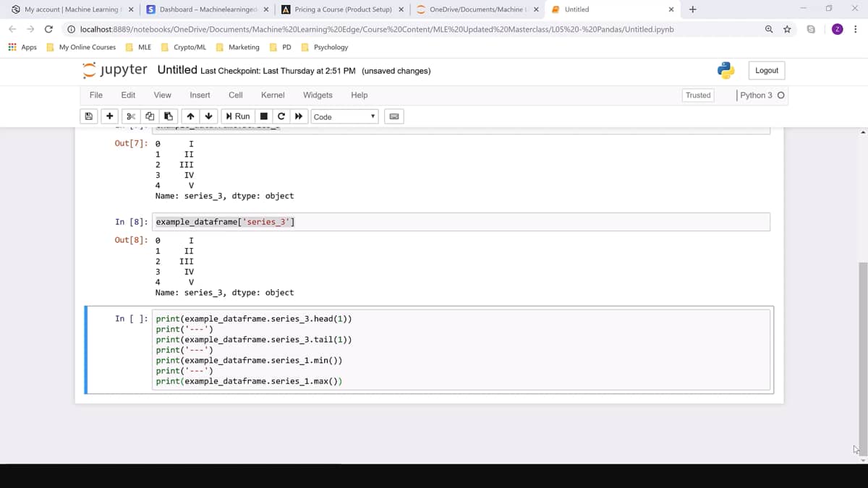Click the Python 3 kernel indicator
Screen dimensions: 868x488
tap(762, 95)
